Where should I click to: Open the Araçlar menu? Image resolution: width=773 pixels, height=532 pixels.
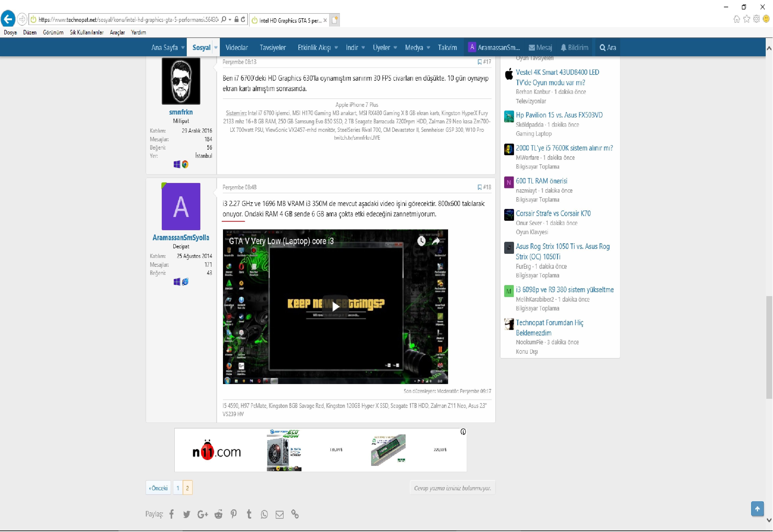pos(117,32)
